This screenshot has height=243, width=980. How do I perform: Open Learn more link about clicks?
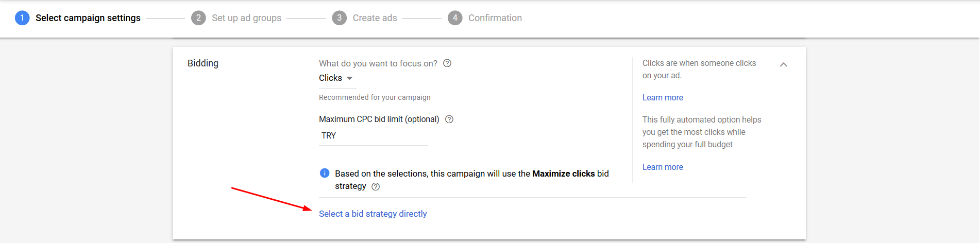click(663, 97)
